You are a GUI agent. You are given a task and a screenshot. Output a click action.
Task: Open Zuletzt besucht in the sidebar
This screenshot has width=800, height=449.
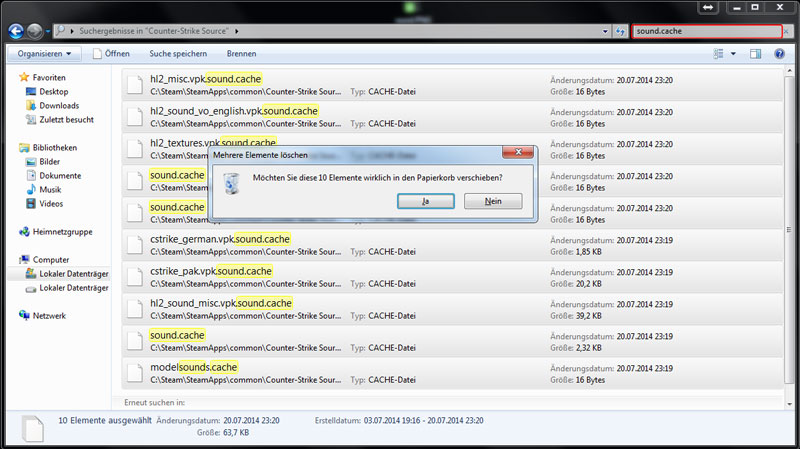pyautogui.click(x=60, y=119)
